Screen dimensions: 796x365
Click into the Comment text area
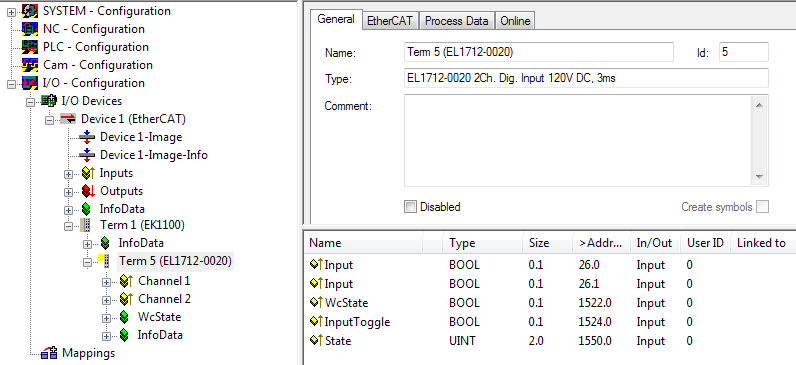pos(579,141)
